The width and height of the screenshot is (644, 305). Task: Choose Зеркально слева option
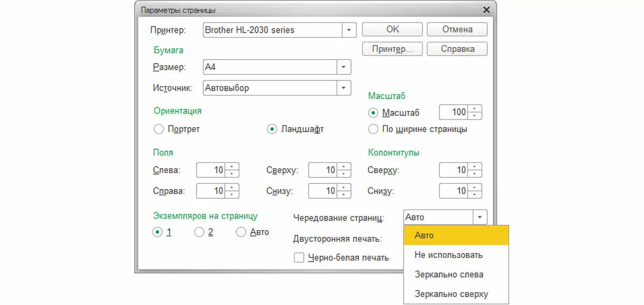[x=456, y=274]
